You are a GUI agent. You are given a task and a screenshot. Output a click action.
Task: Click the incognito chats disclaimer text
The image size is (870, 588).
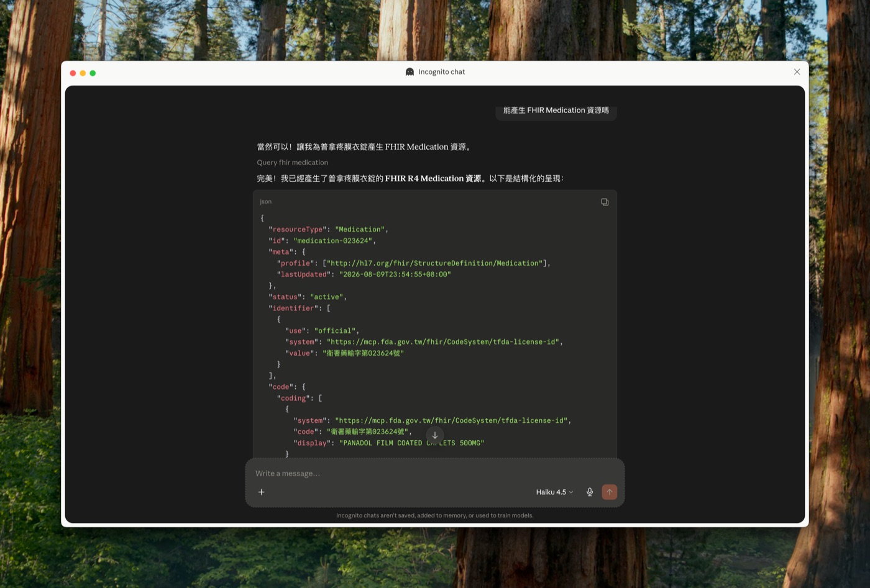coord(435,515)
